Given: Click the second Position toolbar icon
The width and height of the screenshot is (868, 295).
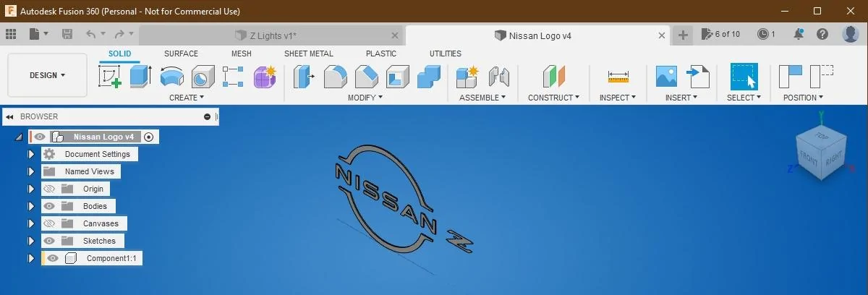Looking at the screenshot, I should click(822, 76).
